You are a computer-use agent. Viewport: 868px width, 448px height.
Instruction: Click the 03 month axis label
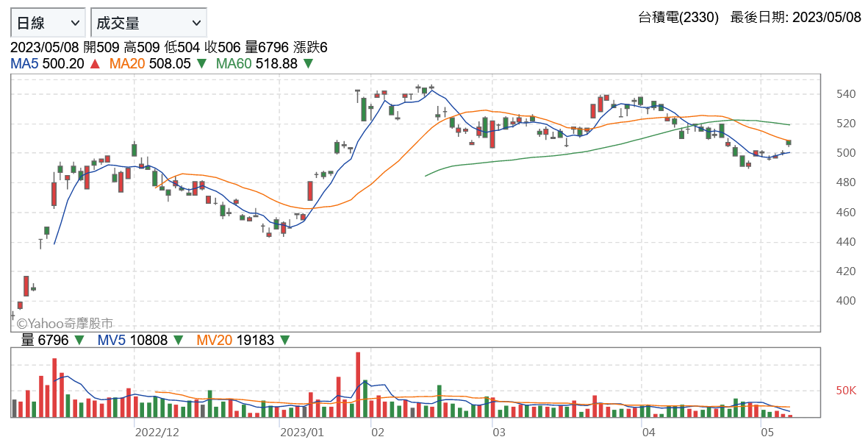pos(499,432)
